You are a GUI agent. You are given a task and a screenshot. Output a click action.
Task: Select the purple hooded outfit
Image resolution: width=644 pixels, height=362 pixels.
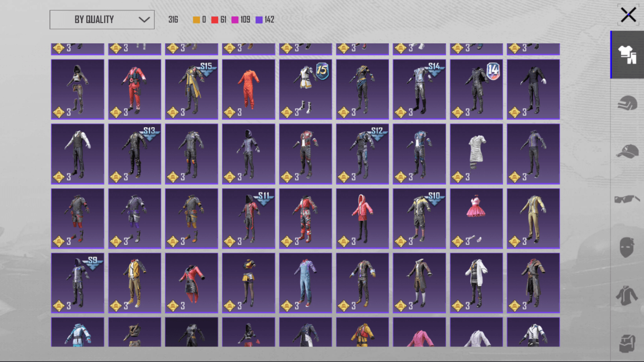tap(249, 154)
